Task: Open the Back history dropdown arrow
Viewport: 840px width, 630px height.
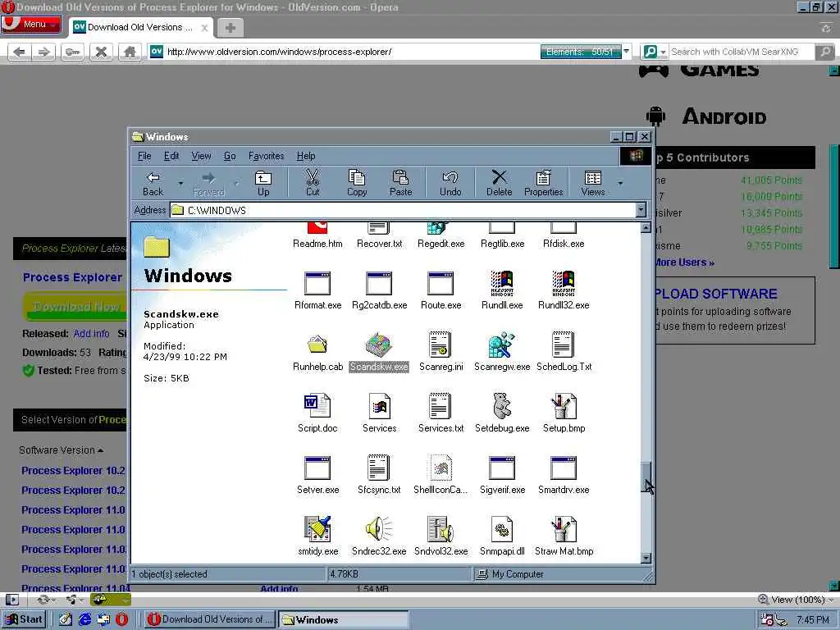Action: pos(180,183)
